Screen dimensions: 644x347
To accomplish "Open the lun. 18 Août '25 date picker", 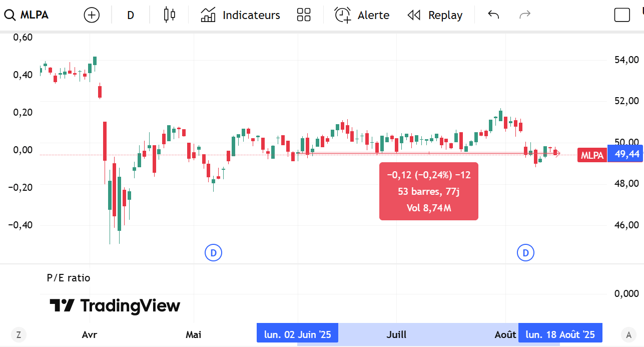I will [x=560, y=333].
